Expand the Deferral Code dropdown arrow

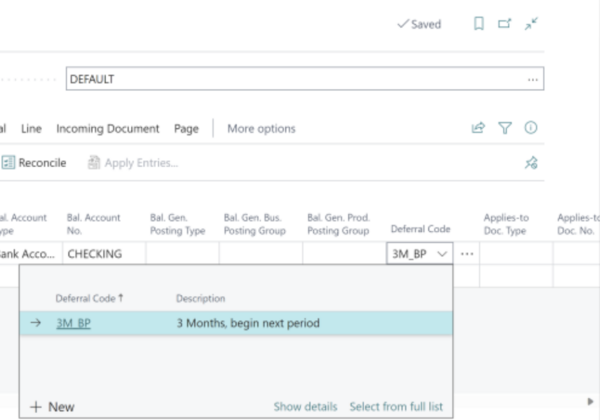pyautogui.click(x=442, y=254)
